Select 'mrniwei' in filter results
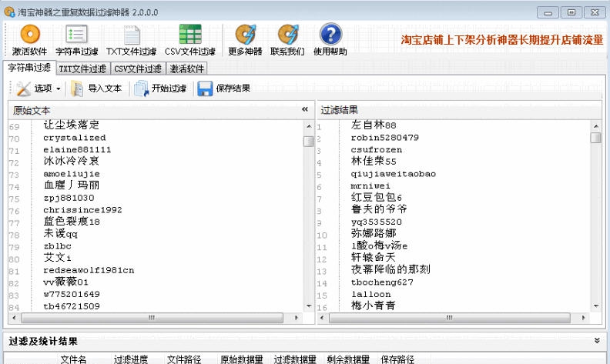Screen dimensions: 610x364 click(x=370, y=186)
